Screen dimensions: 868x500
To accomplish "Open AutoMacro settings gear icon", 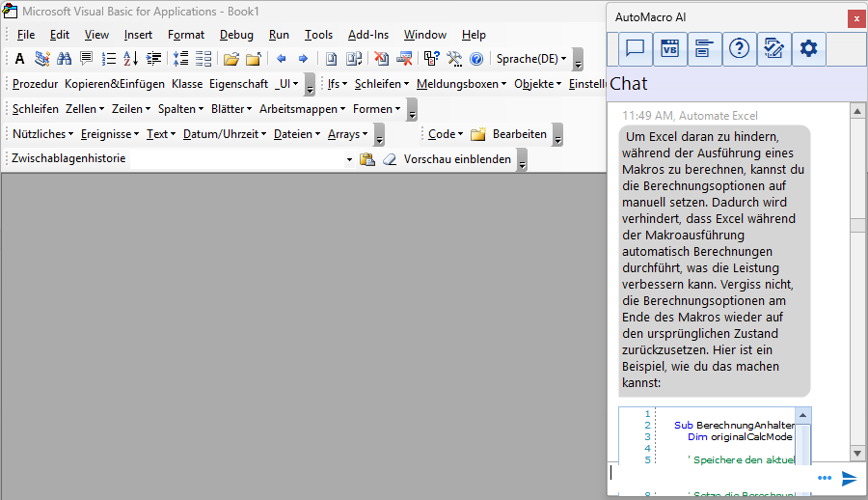I will click(x=808, y=49).
